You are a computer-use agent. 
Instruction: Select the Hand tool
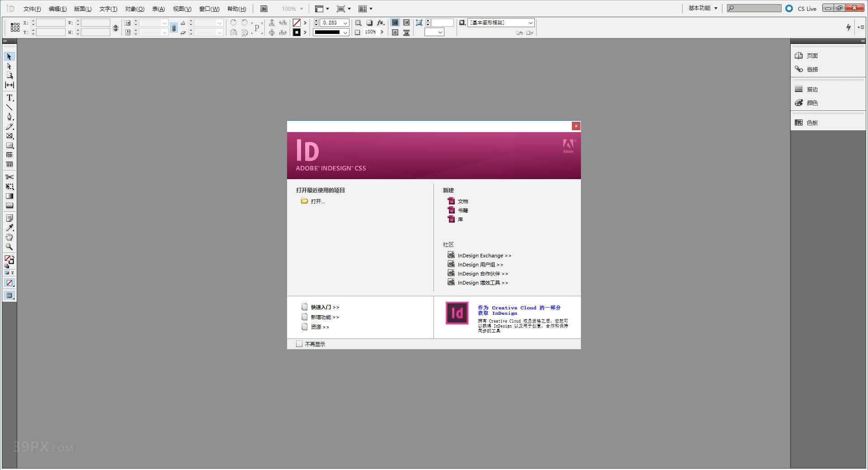coord(9,237)
